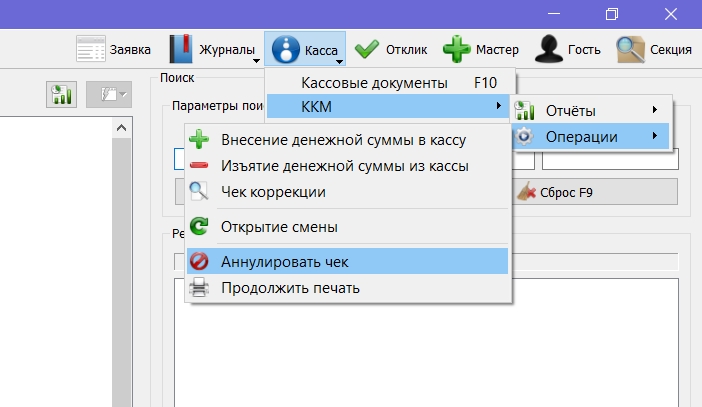702x407 pixels.
Task: Open the Секция magnifier toolbar item
Action: coord(653,49)
